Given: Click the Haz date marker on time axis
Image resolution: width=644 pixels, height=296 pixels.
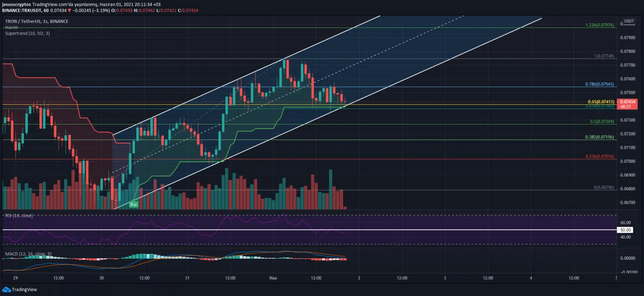Looking at the screenshot, I should (x=273, y=278).
